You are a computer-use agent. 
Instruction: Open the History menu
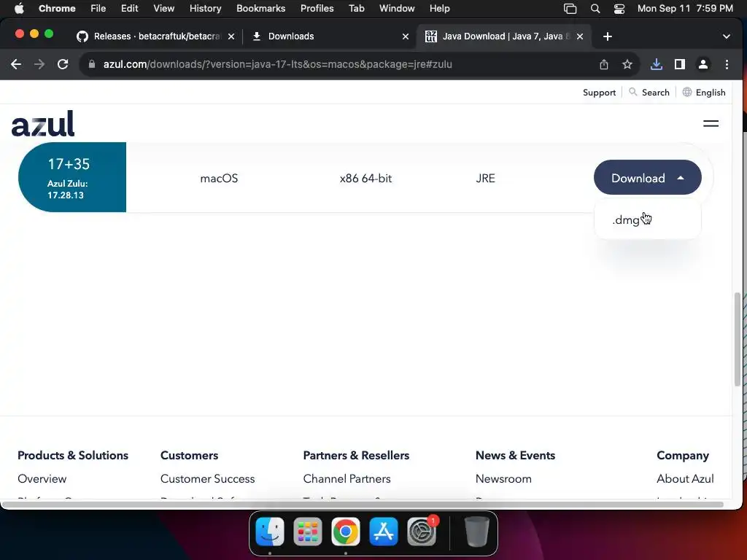coord(205,9)
